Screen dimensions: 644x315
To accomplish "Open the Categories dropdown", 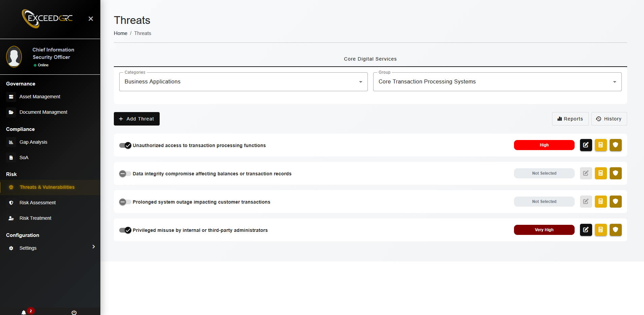I will (243, 82).
